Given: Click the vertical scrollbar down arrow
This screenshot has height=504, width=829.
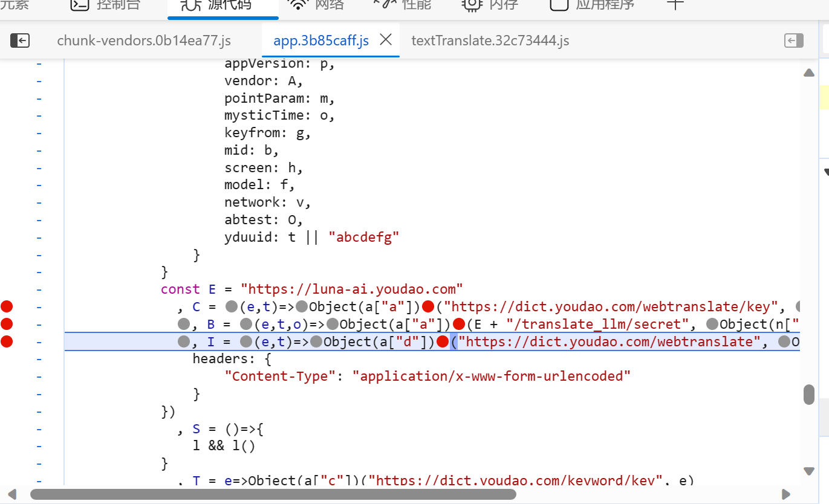Looking at the screenshot, I should [x=809, y=471].
